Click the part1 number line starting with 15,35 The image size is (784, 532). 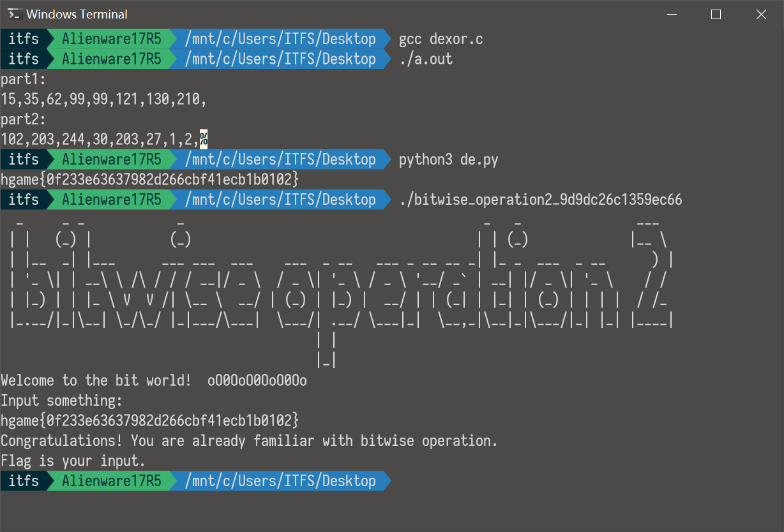[x=103, y=100]
